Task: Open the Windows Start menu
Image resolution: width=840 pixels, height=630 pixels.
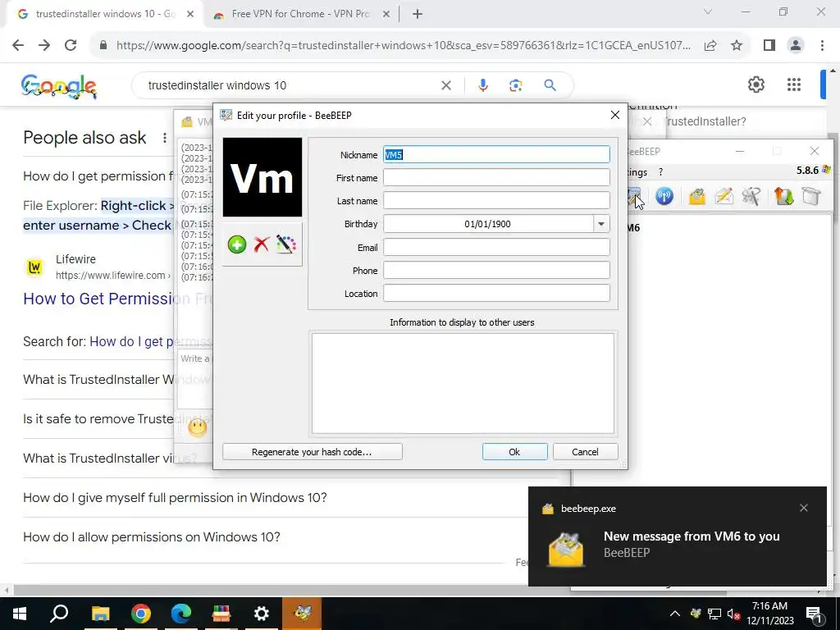Action: pyautogui.click(x=20, y=614)
